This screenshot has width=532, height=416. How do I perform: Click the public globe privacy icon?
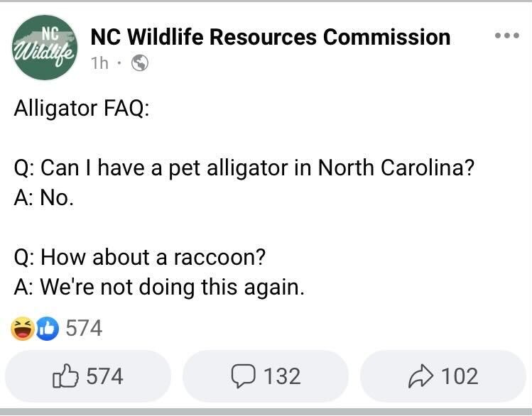tap(140, 63)
